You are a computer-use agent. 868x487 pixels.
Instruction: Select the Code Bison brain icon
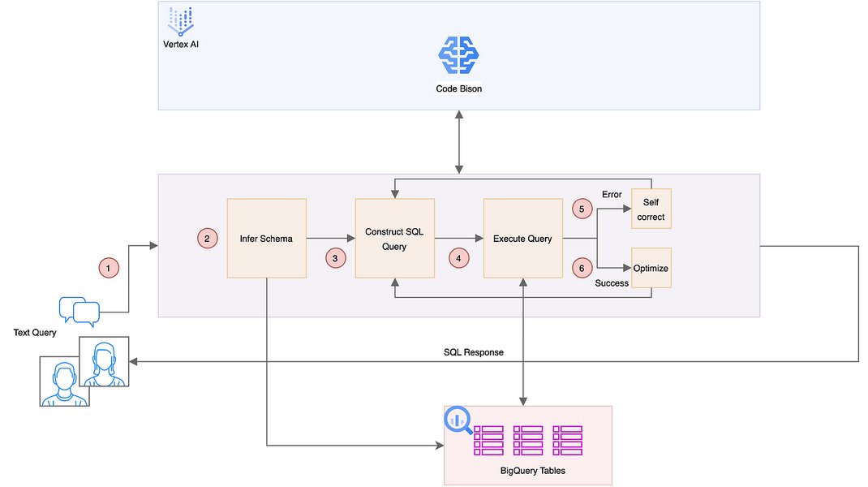(x=458, y=55)
